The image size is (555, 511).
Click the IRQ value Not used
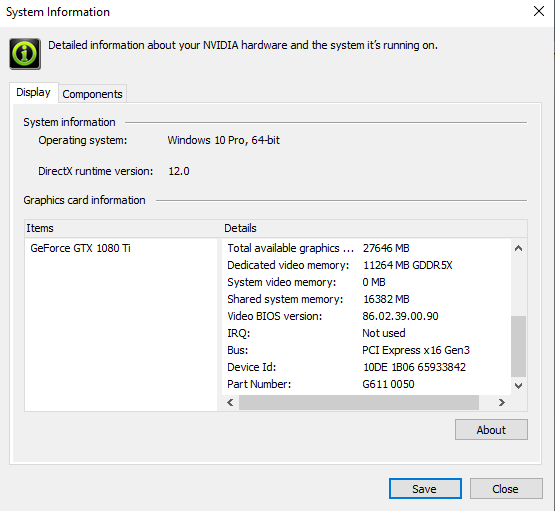tap(384, 333)
